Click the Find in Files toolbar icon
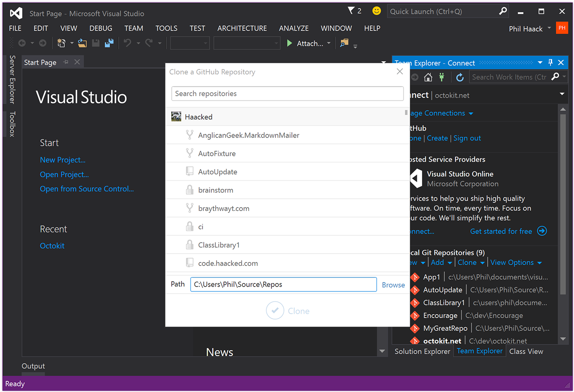 point(344,43)
